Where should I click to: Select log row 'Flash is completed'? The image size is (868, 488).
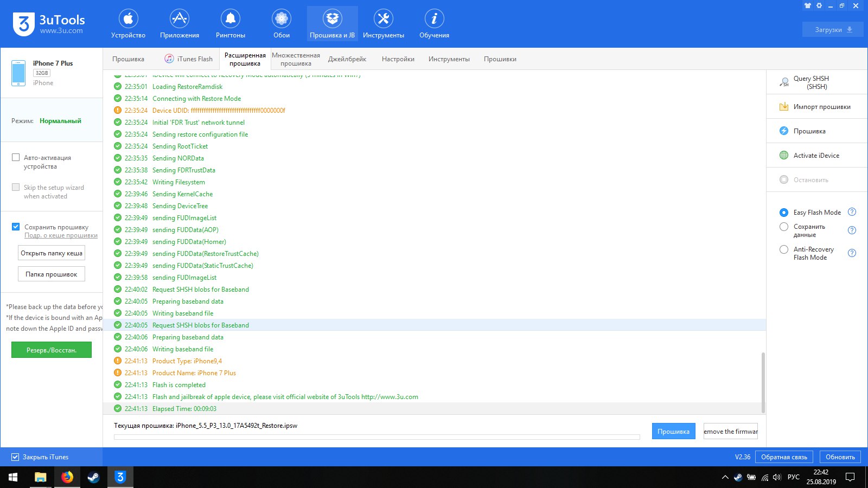[434, 385]
